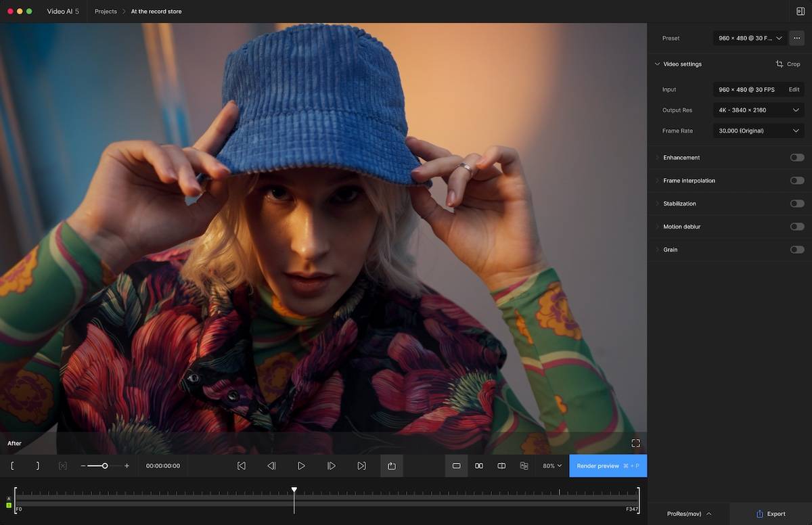Open the ProRes(mov) format menu

(x=689, y=513)
